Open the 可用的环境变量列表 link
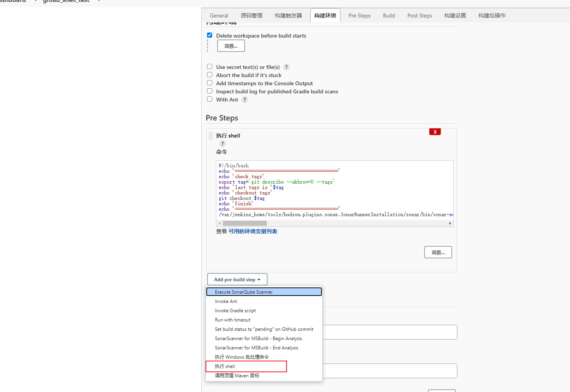This screenshot has height=392, width=570. coord(253,231)
